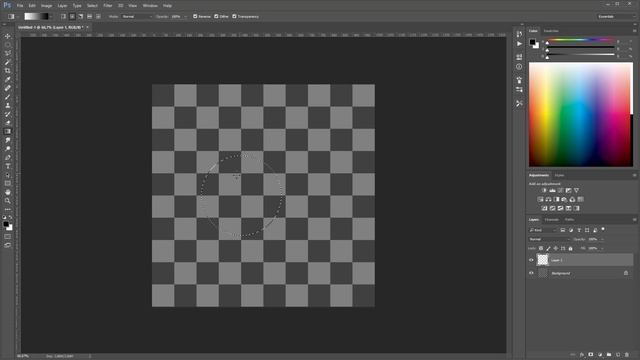Open the gradient picker dropdown arrow
640x360 pixels.
pyautogui.click(x=51, y=16)
